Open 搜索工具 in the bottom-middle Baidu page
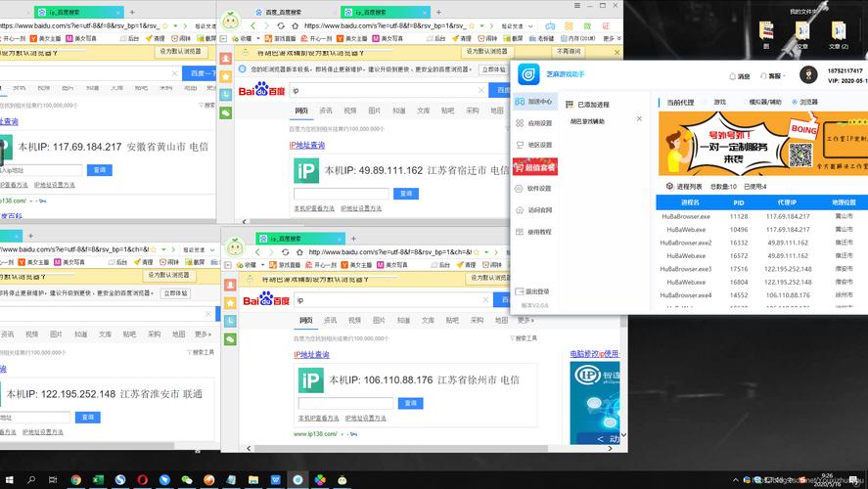 tap(524, 338)
